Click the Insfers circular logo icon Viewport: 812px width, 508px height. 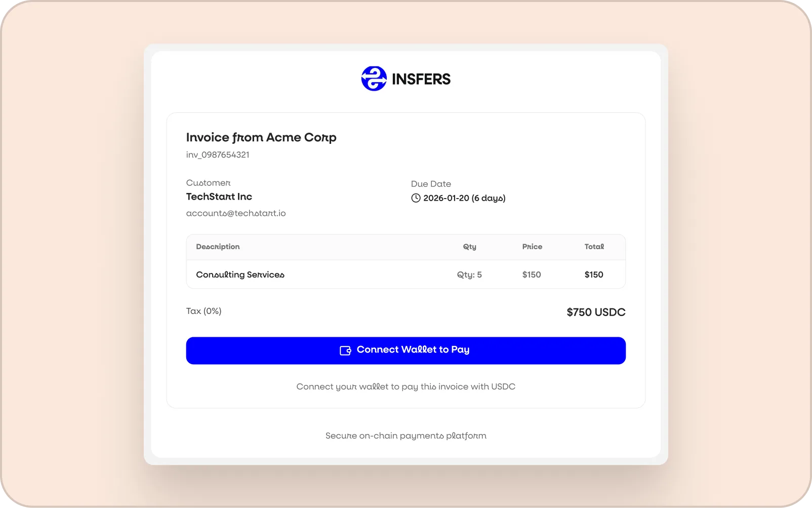(x=374, y=79)
